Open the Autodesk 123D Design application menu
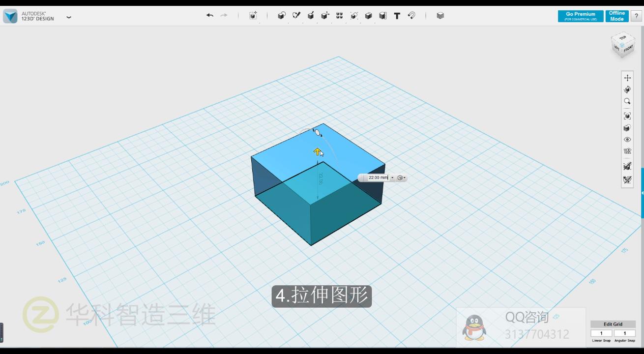The width and height of the screenshot is (644, 354). 69,17
